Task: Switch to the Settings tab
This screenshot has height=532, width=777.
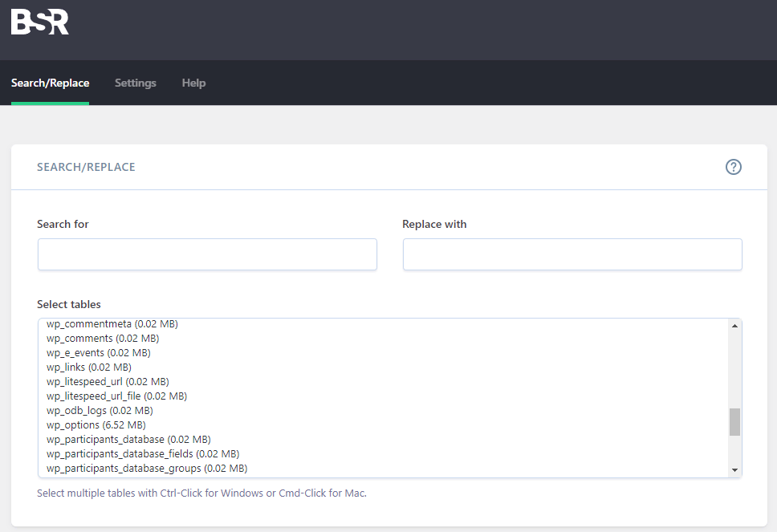Action: pos(136,83)
